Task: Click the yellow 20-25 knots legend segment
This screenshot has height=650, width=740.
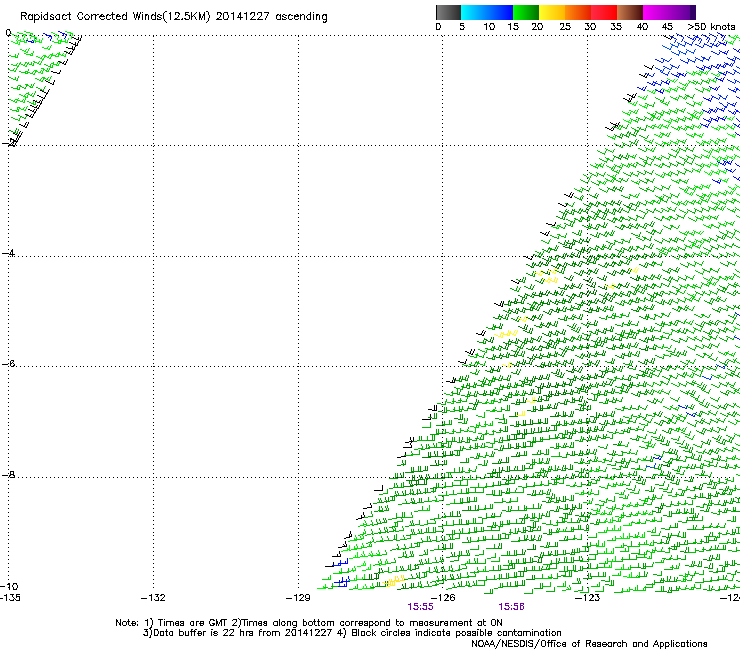Action: pos(552,12)
